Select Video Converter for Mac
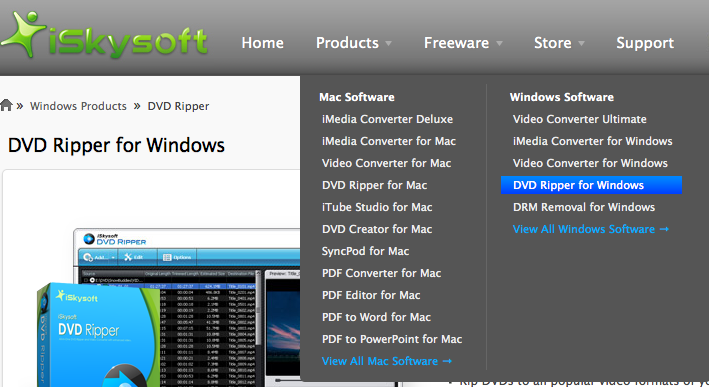Viewport: 709px width, 387px height. [x=387, y=163]
